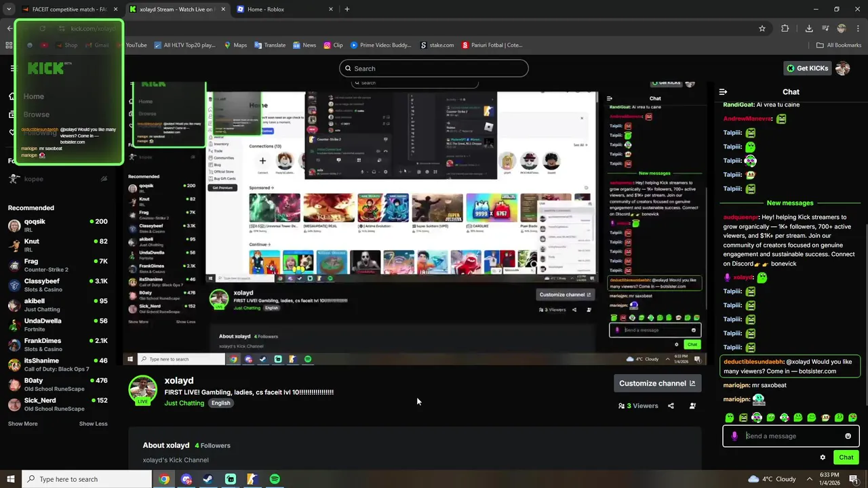Click the Customize channel button
Viewport: 868px width, 488px height.
coord(657,384)
